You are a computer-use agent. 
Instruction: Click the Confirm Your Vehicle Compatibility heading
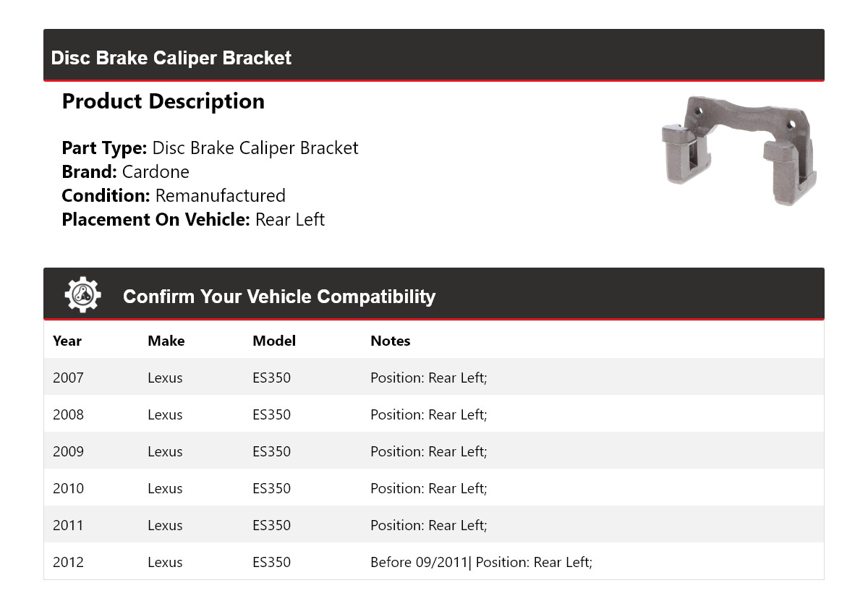tap(279, 297)
